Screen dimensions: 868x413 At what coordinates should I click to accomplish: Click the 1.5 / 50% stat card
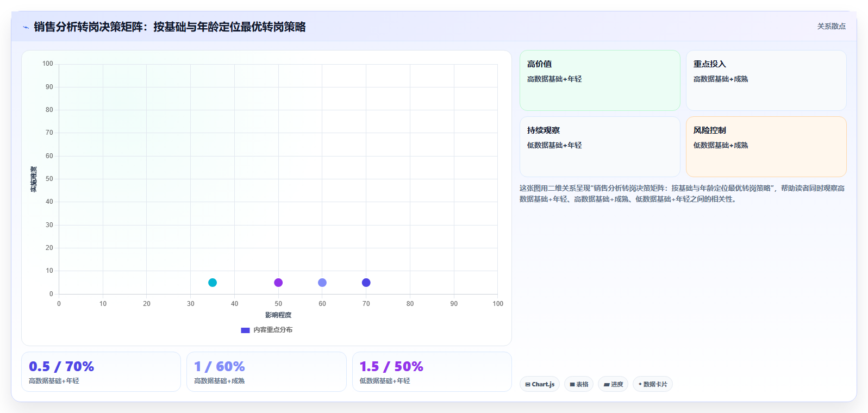(x=432, y=372)
